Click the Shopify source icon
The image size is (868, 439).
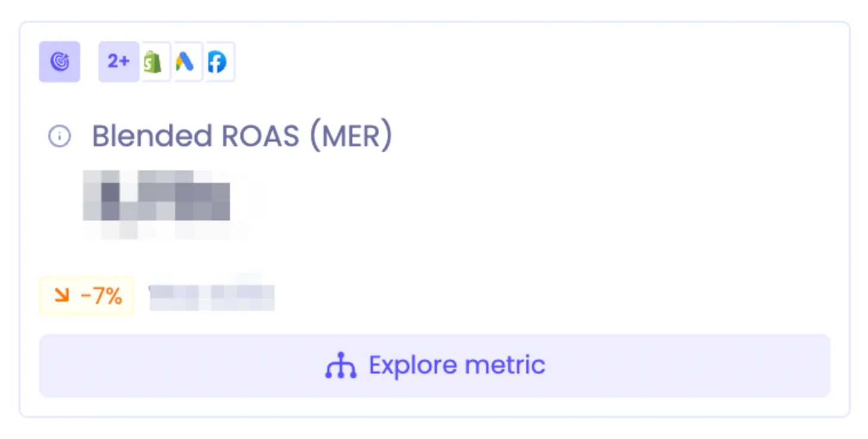(x=153, y=61)
